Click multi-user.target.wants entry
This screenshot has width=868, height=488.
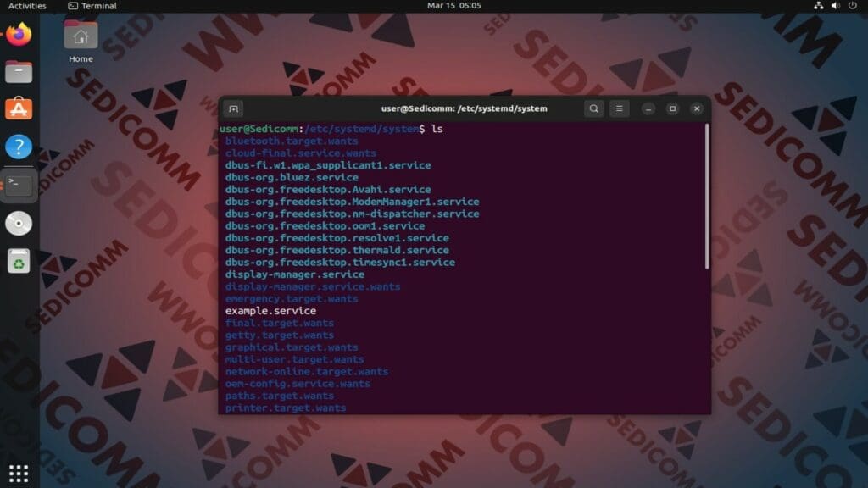(294, 359)
